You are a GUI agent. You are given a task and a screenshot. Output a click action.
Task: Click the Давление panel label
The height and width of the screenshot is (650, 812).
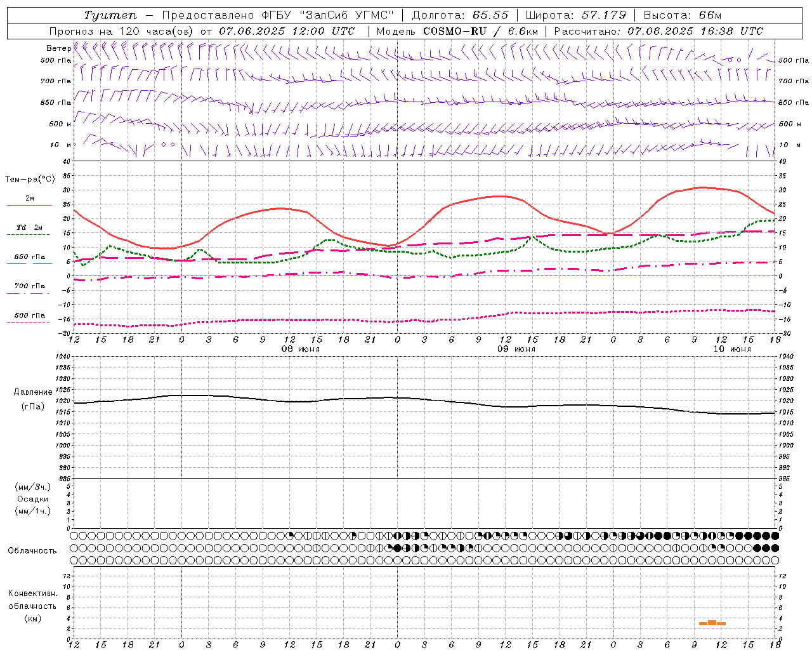tap(33, 392)
